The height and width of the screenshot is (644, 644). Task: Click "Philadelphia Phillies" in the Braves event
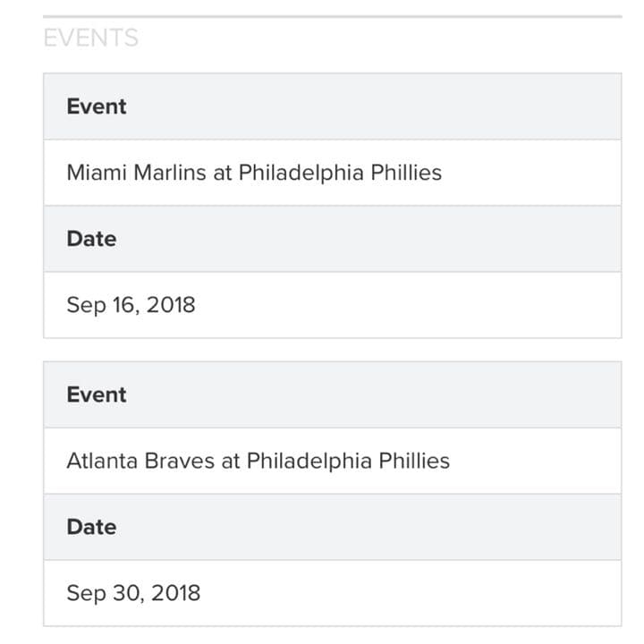click(x=348, y=461)
